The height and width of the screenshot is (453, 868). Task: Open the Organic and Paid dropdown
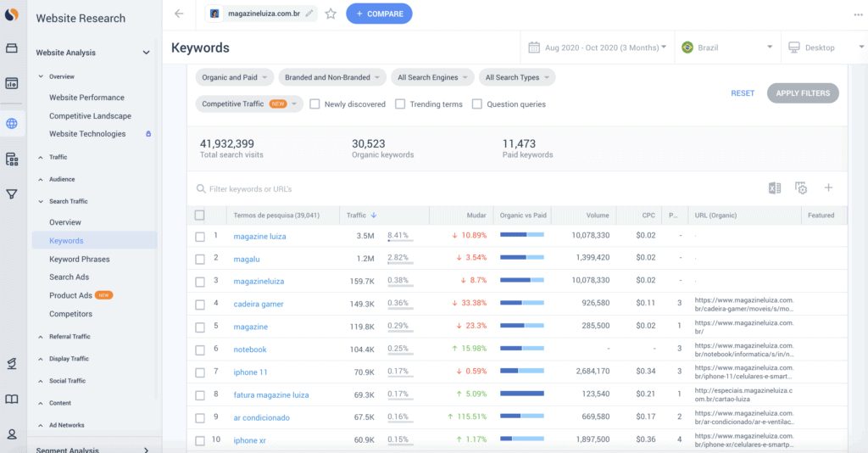click(x=235, y=77)
